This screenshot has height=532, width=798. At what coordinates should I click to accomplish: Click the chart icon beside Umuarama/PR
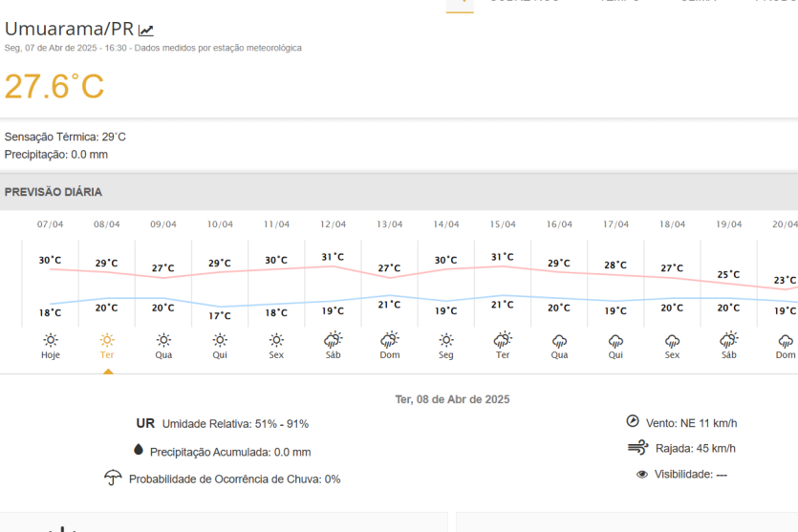pos(145,31)
